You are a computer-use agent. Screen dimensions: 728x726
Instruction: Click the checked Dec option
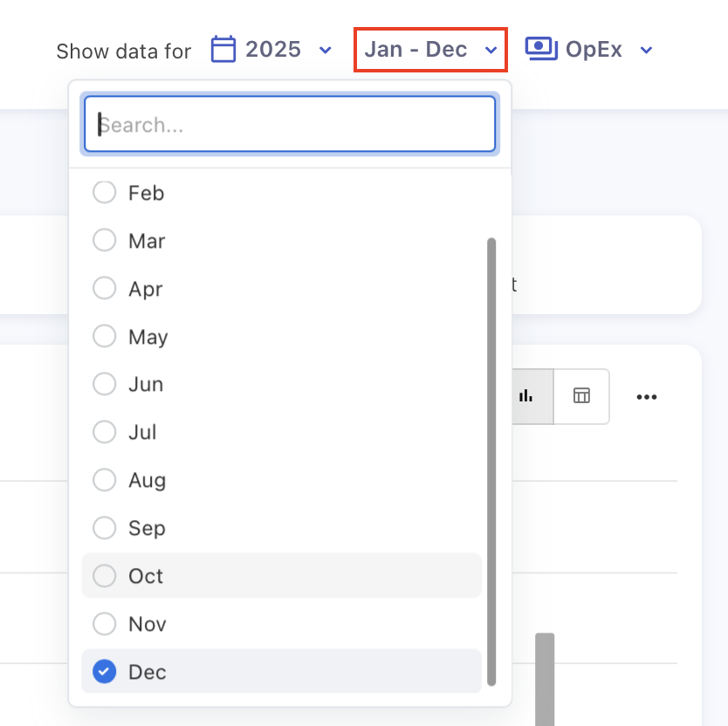coord(105,672)
